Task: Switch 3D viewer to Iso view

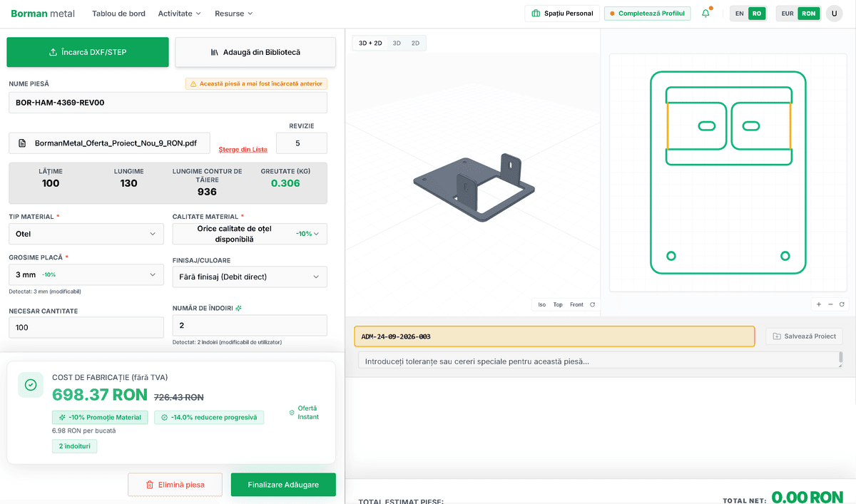Action: [542, 305]
